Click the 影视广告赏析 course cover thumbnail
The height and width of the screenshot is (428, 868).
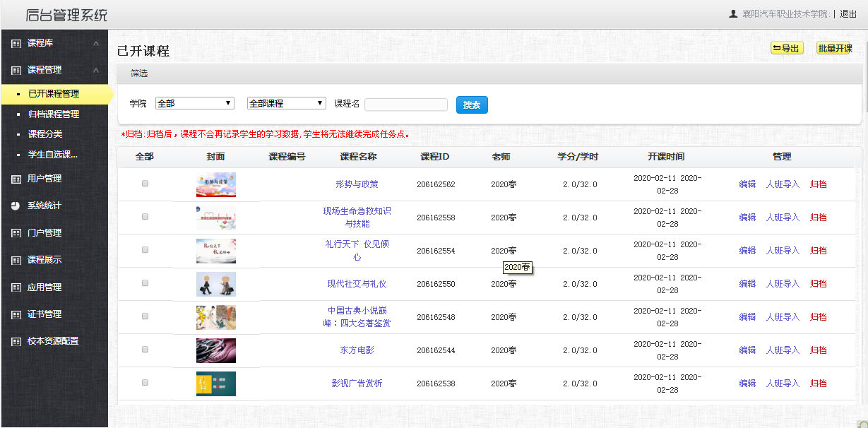coord(215,384)
